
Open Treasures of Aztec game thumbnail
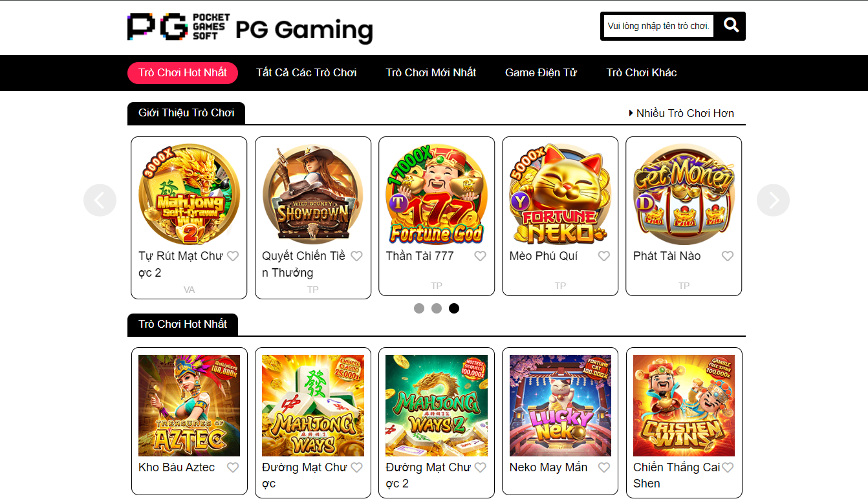coord(189,405)
